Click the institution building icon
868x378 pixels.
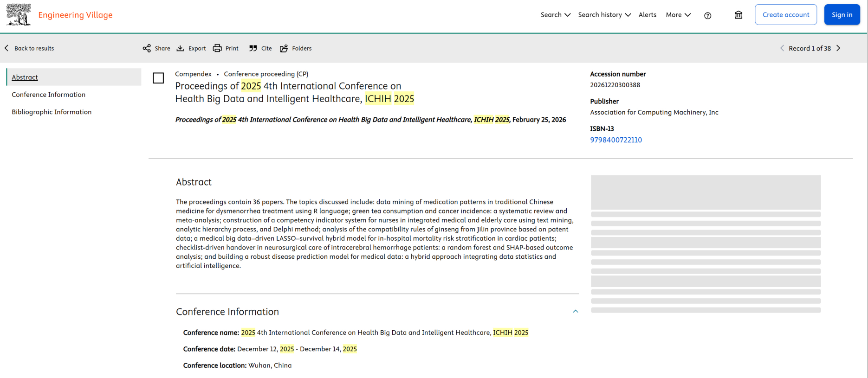(738, 15)
